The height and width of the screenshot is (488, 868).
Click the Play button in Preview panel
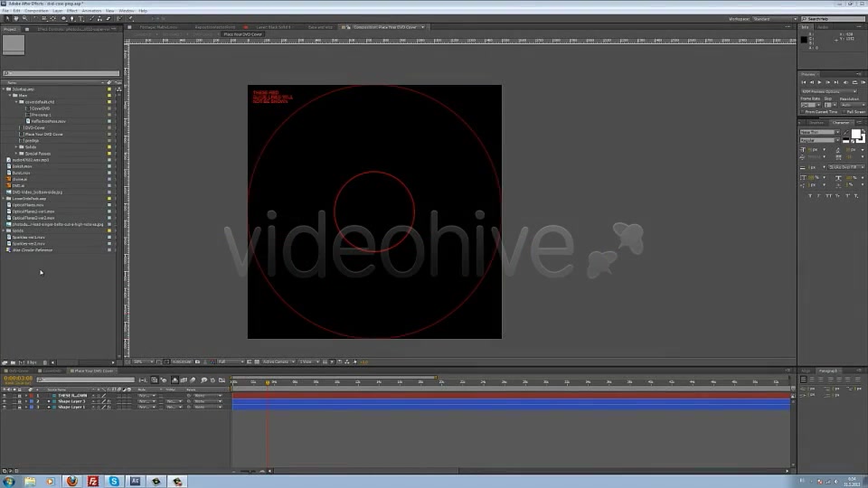820,82
